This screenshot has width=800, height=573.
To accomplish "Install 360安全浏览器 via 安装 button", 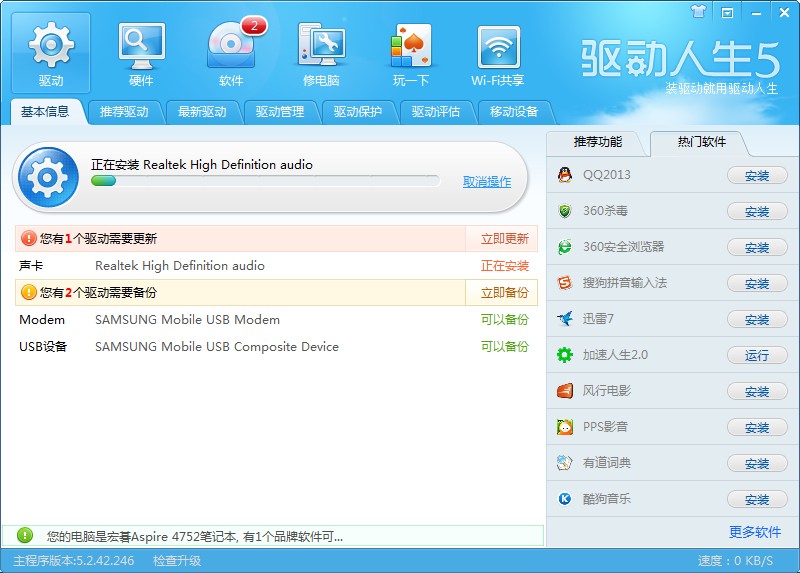I will pos(757,247).
